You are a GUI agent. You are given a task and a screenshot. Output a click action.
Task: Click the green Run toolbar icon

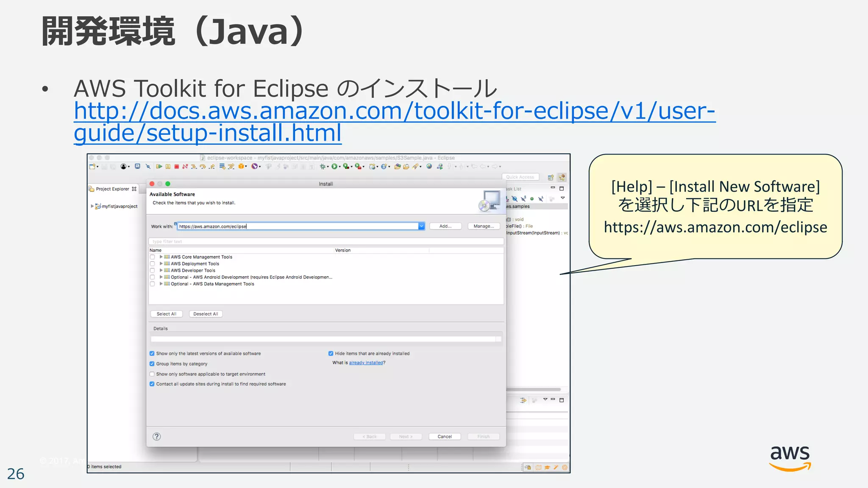334,167
